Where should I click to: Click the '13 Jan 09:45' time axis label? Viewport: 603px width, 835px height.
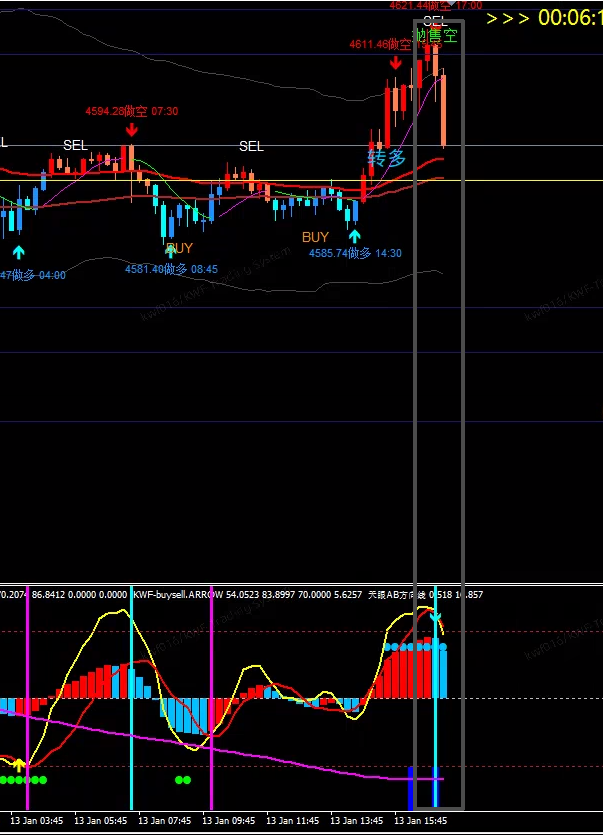click(x=229, y=821)
